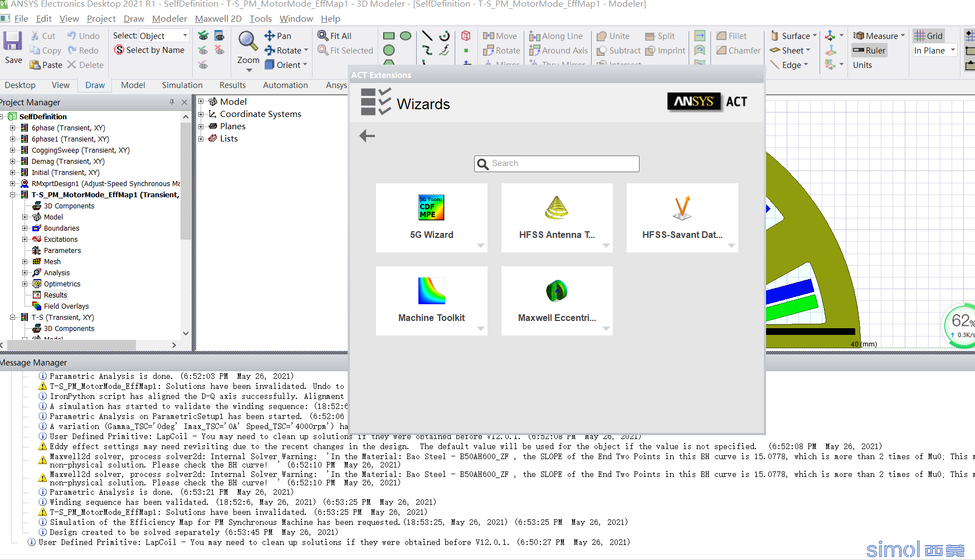
Task: Select the Results item in project tree
Action: click(55, 295)
